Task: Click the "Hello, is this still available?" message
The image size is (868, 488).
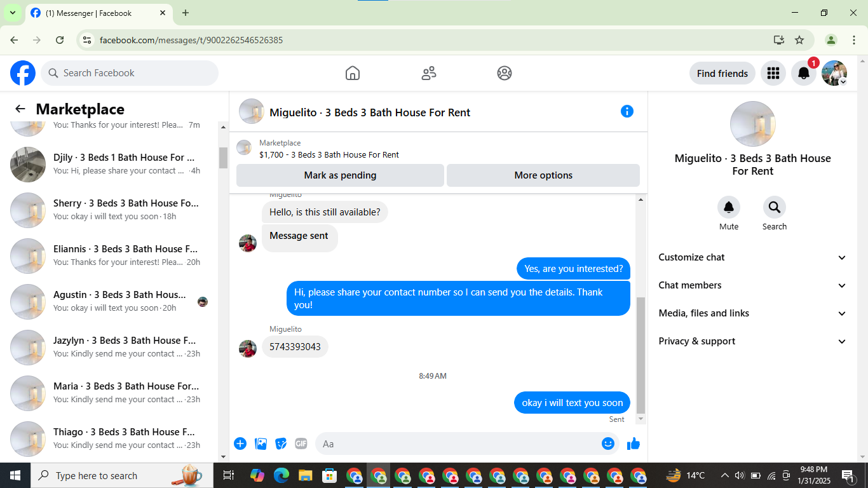Action: tap(325, 212)
